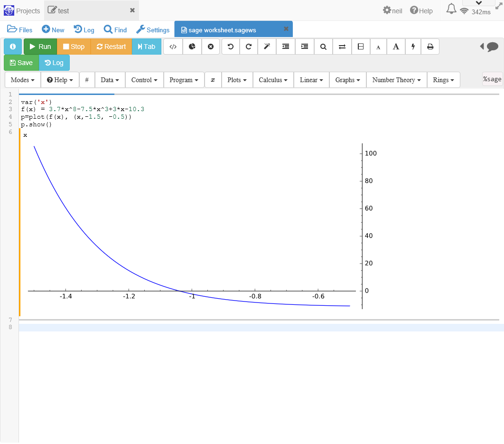Open the chat panel speech bubble

(x=492, y=47)
